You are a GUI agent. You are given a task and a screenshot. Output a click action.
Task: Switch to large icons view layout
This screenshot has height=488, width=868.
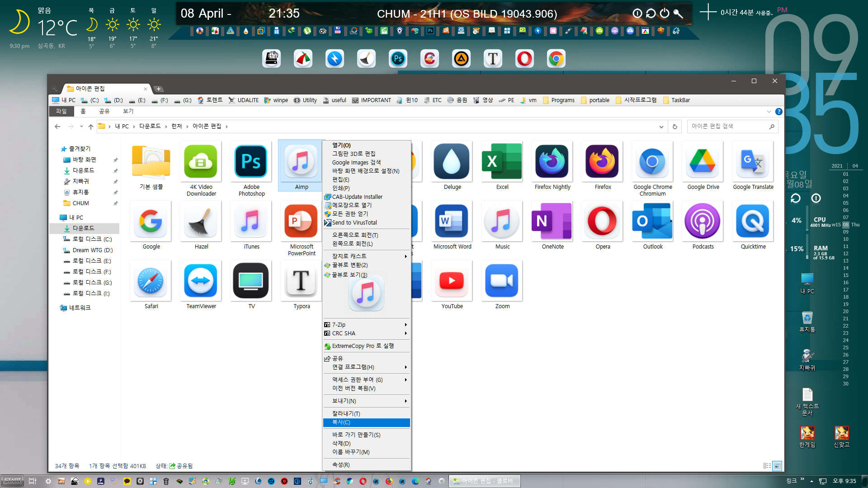pyautogui.click(x=777, y=466)
